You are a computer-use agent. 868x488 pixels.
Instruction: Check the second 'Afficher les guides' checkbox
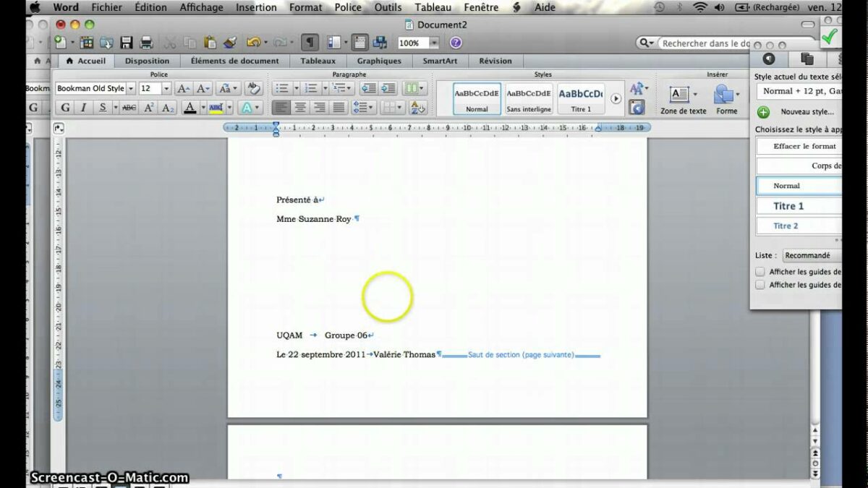760,285
